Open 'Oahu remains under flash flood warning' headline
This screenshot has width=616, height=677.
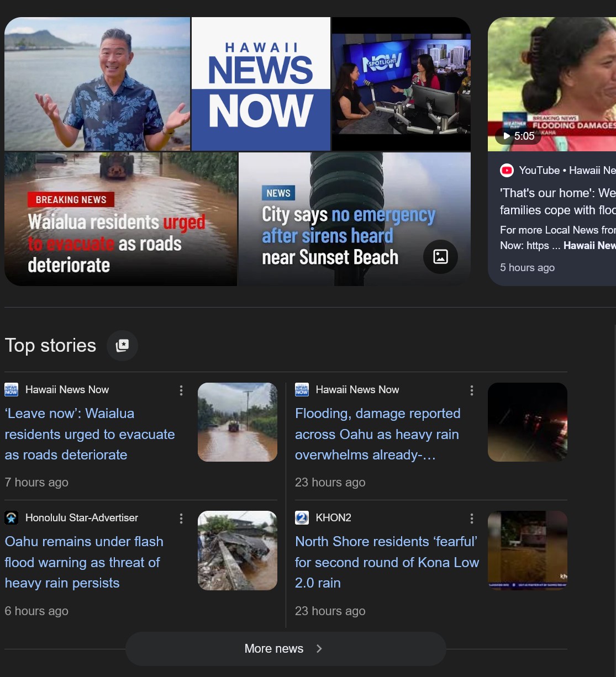[84, 563]
